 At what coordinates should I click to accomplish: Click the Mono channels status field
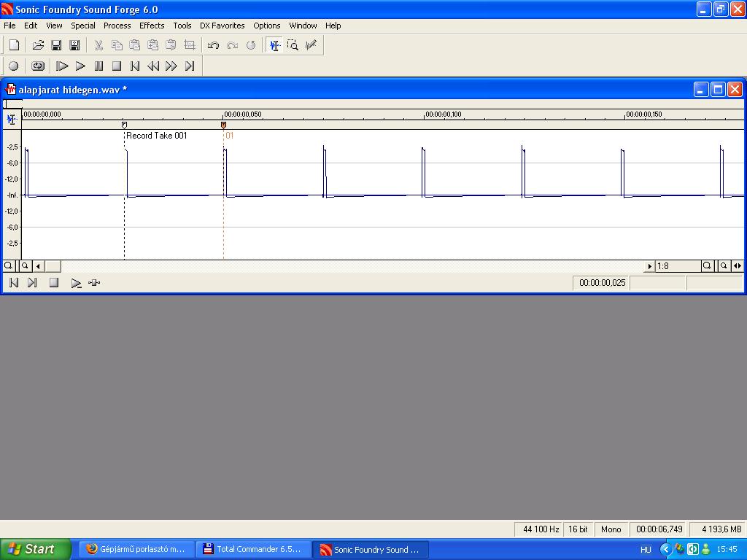pos(611,529)
